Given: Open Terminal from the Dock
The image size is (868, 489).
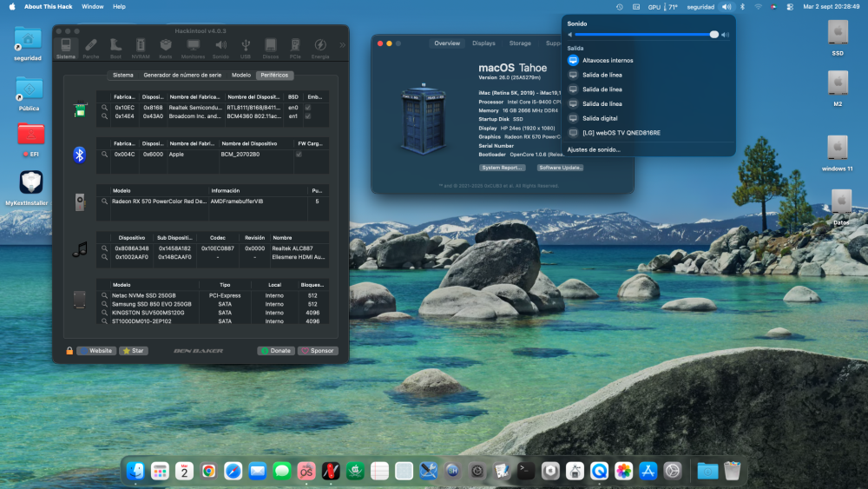Looking at the screenshot, I should click(526, 471).
